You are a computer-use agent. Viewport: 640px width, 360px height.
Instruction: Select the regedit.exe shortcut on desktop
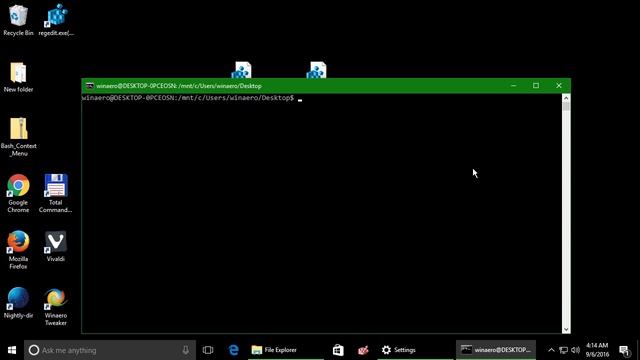click(x=56, y=20)
